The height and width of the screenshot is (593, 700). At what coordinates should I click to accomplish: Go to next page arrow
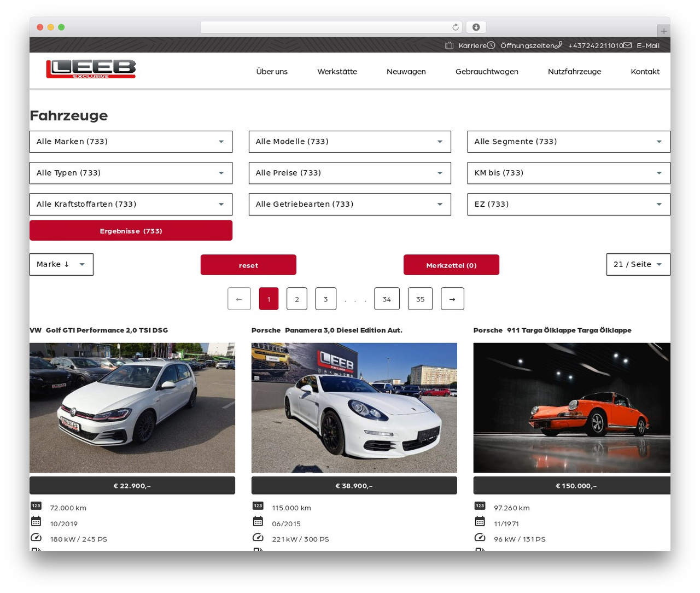[x=452, y=299]
